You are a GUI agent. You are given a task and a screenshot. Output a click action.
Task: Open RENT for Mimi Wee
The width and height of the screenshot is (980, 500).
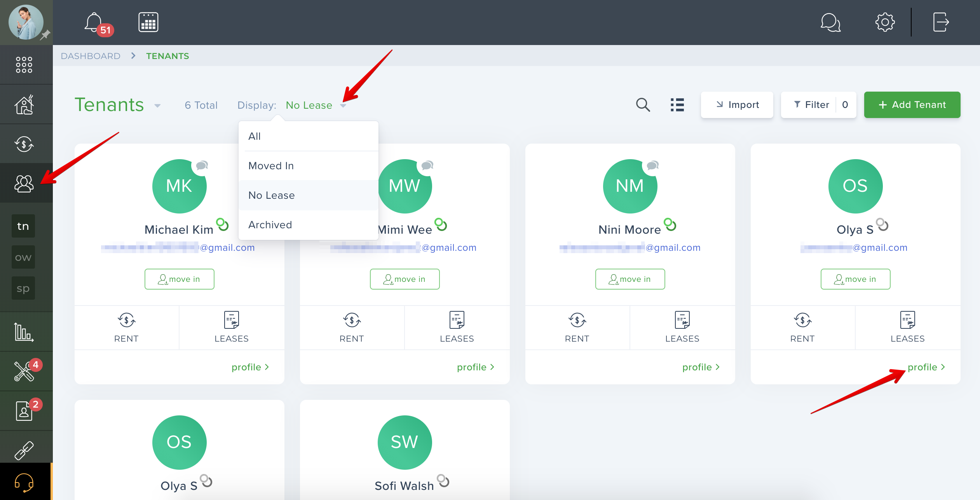[352, 327]
